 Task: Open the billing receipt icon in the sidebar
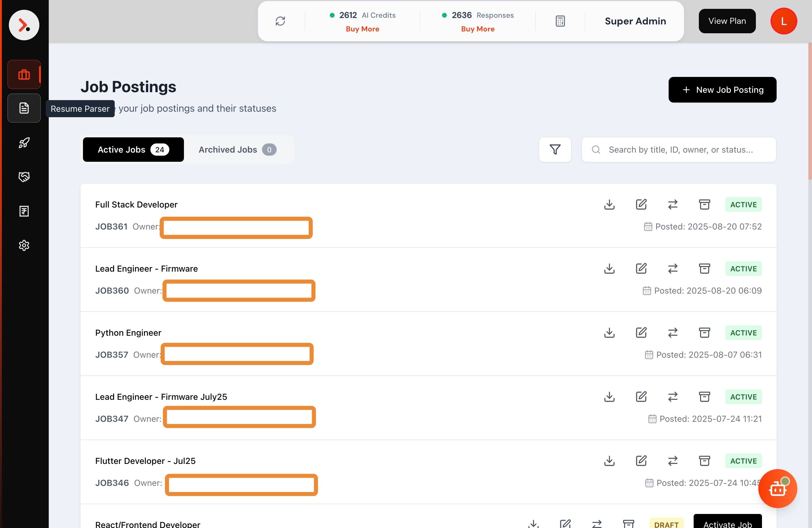pyautogui.click(x=24, y=211)
